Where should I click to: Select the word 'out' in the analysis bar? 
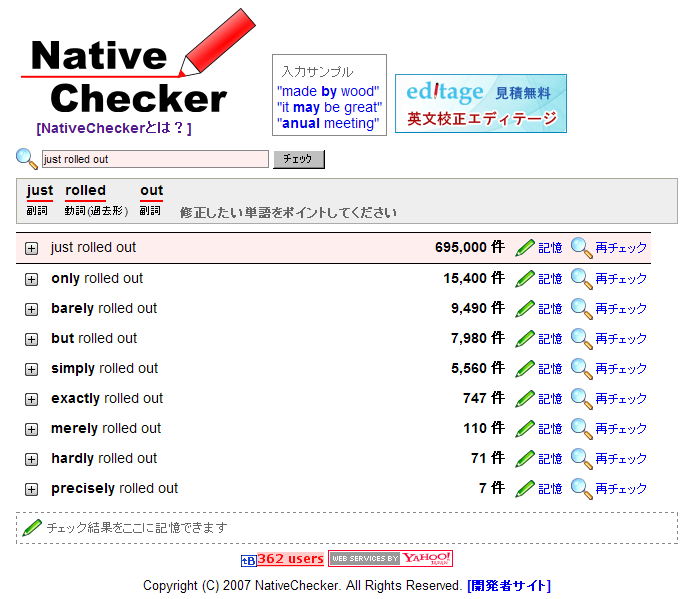[152, 191]
